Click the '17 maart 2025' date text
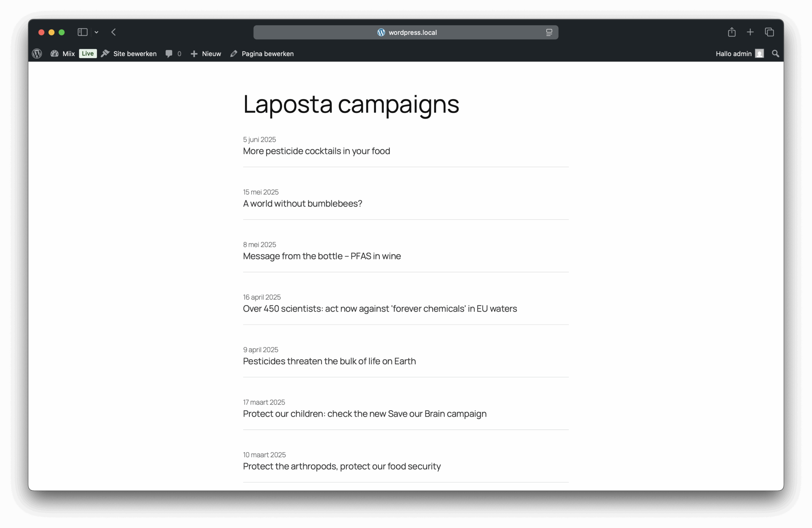This screenshot has height=528, width=812. (x=264, y=402)
